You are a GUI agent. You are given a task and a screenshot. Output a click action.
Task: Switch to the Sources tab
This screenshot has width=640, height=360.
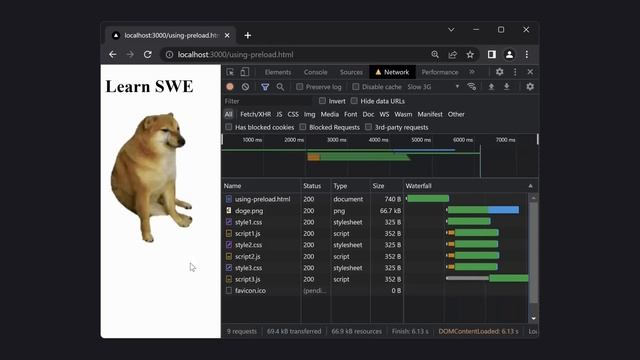pos(351,72)
